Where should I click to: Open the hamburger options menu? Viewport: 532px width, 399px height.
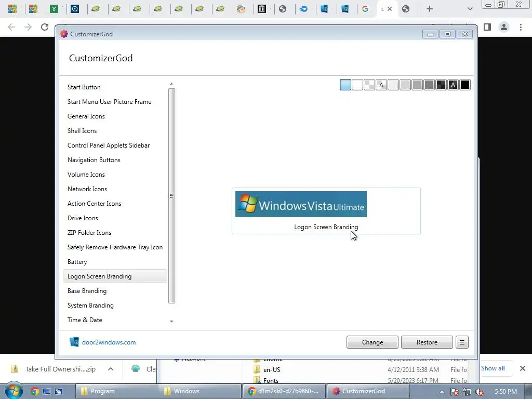[462, 342]
